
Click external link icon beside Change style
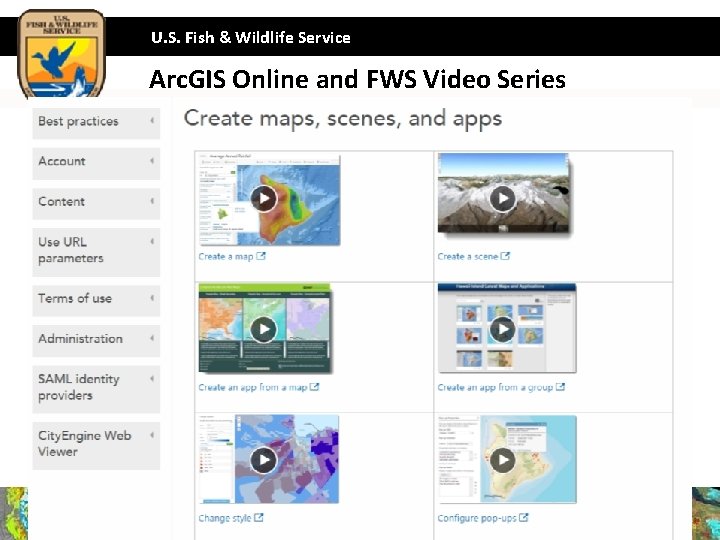[x=259, y=518]
